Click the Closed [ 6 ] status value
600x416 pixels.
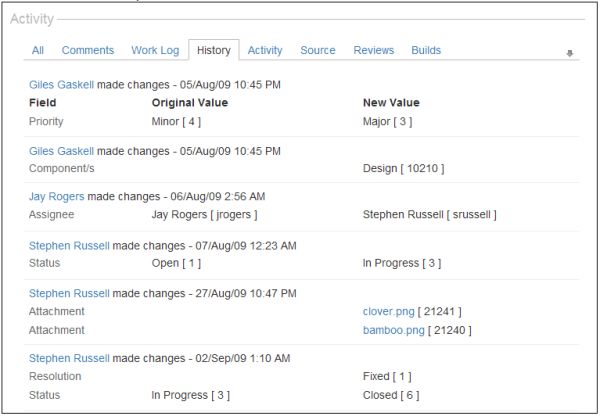[x=391, y=395]
